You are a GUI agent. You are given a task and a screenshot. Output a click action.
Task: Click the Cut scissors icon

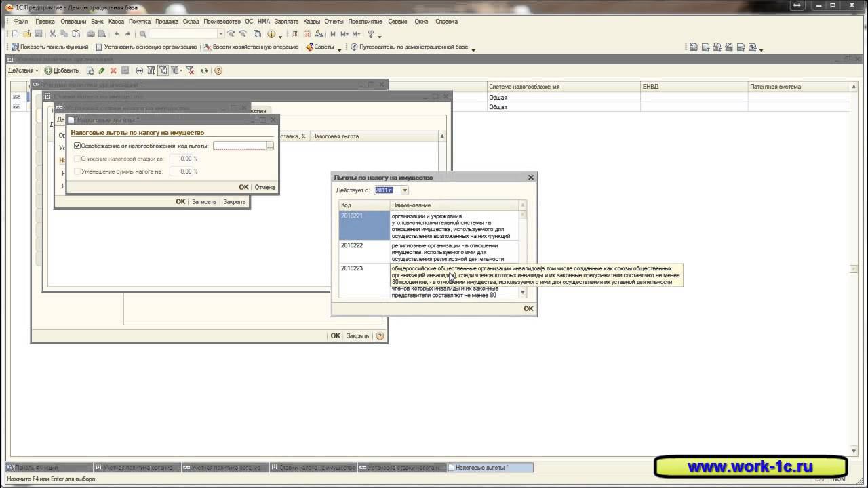pyautogui.click(x=53, y=34)
